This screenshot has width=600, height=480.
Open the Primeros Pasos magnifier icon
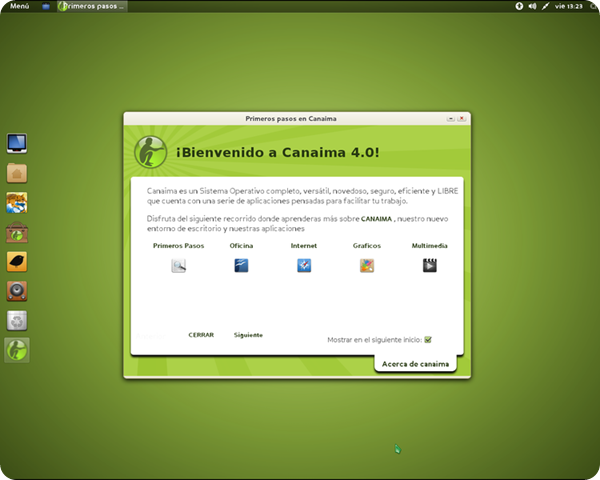(x=178, y=265)
